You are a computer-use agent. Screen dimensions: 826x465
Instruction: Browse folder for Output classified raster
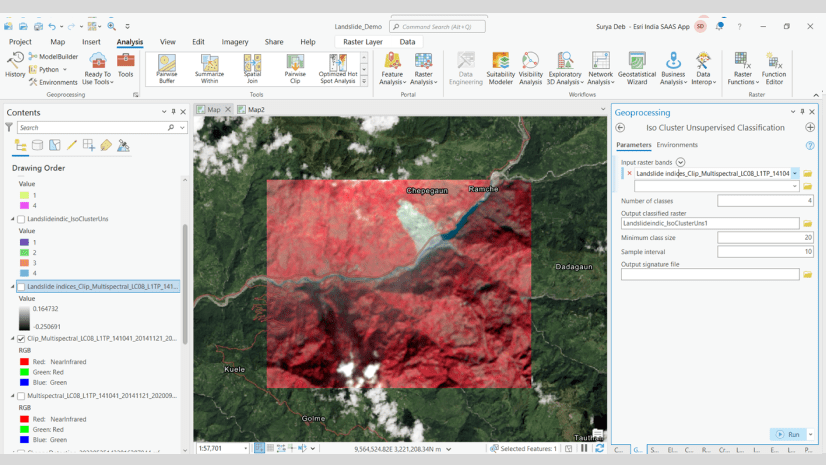(x=808, y=223)
